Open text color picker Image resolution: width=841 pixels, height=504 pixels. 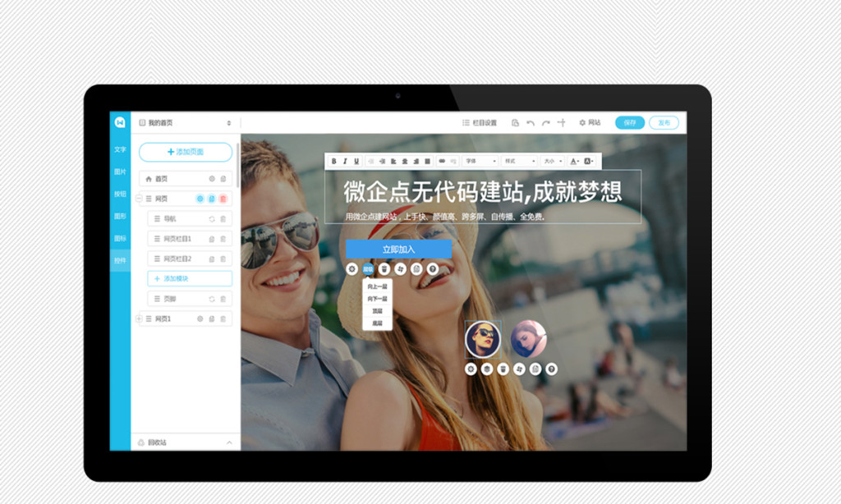(x=574, y=161)
